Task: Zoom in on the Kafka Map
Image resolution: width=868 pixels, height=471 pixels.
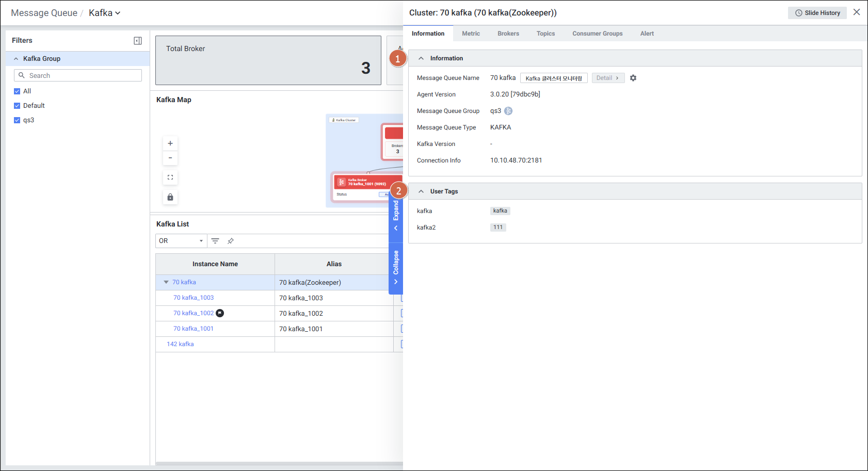Action: pyautogui.click(x=170, y=143)
